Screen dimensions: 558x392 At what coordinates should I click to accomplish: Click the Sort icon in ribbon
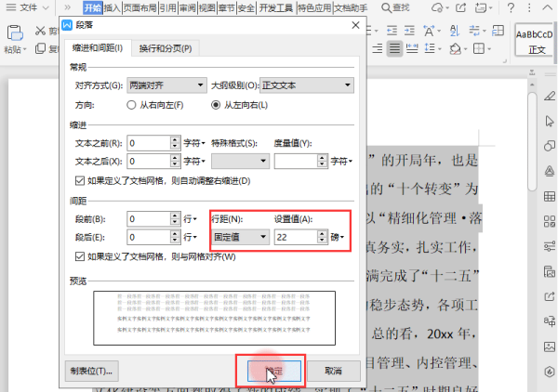tap(455, 31)
